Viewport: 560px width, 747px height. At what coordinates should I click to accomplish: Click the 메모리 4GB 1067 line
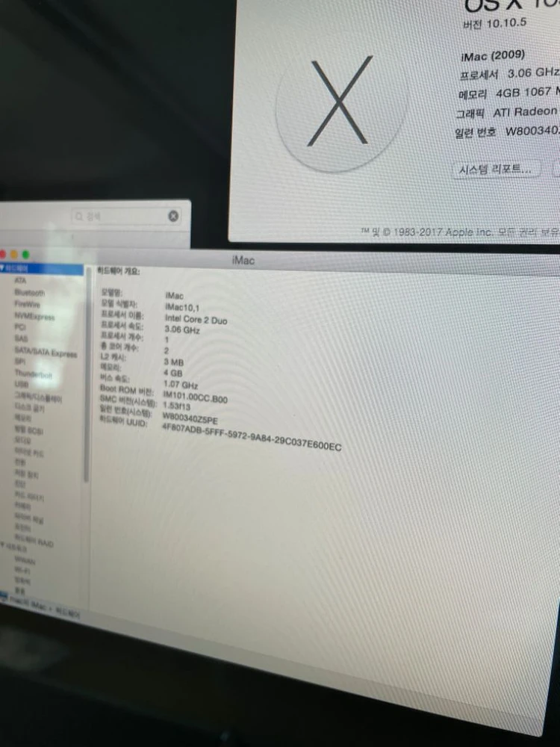508,93
